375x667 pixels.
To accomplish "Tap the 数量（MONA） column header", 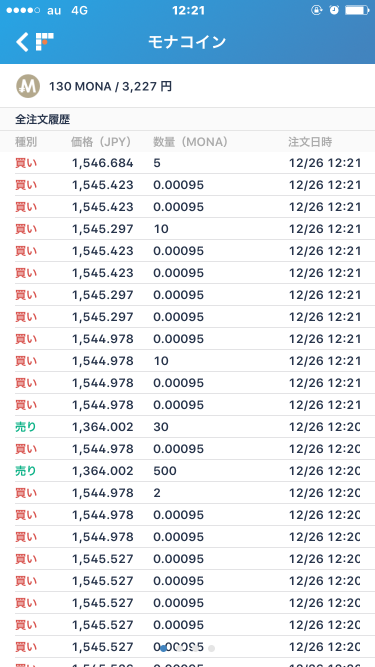I will (x=190, y=142).
